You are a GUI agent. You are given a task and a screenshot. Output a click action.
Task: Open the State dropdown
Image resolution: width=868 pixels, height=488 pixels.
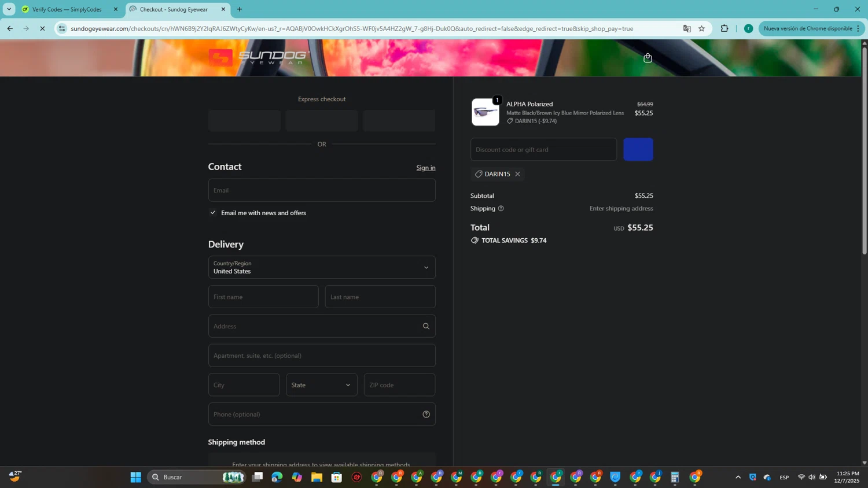tap(322, 385)
